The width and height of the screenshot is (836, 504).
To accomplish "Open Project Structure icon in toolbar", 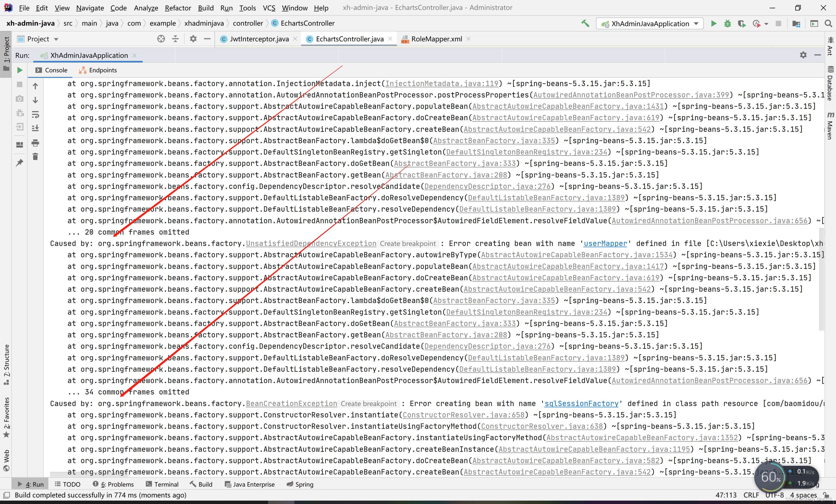I will (x=796, y=23).
